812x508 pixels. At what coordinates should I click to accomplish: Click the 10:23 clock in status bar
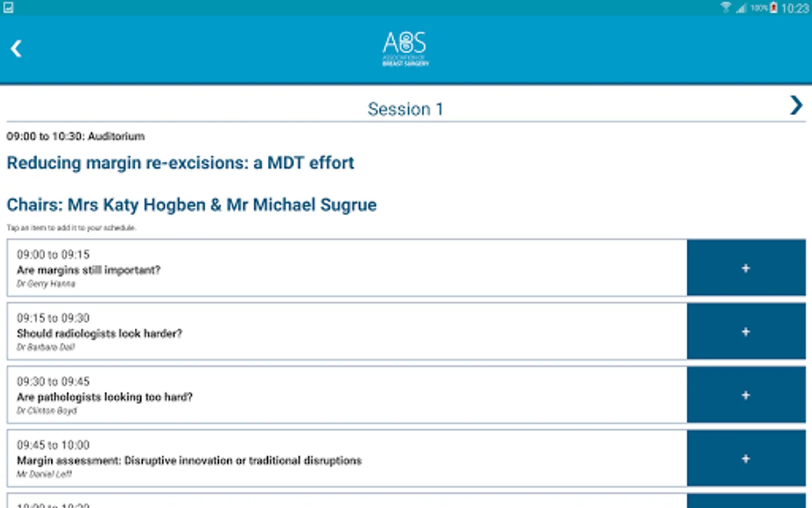795,8
